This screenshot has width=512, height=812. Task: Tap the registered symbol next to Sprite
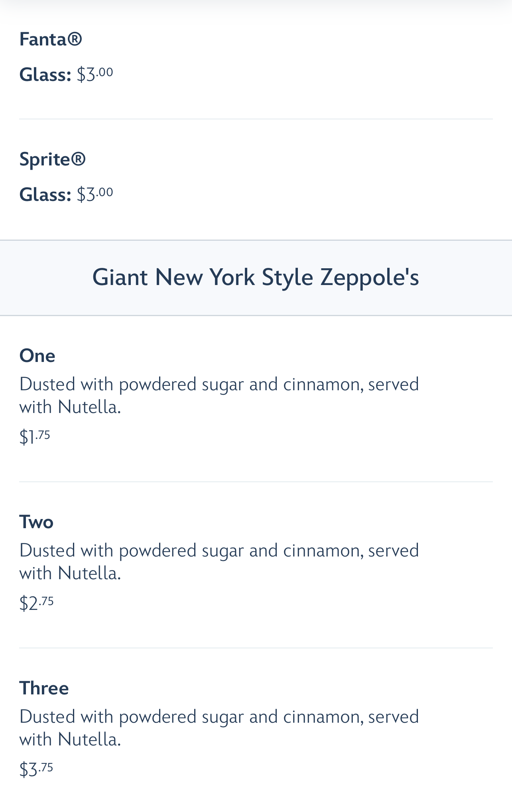coord(78,159)
